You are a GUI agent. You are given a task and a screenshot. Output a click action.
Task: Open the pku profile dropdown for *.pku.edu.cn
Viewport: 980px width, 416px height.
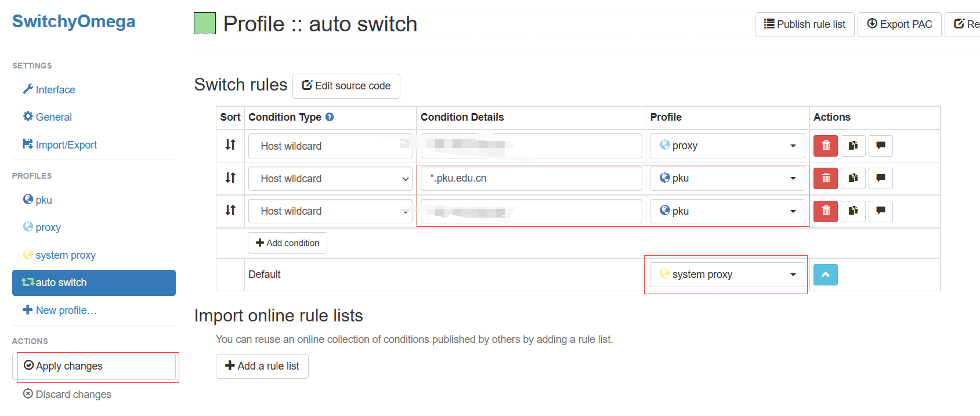coord(728,178)
